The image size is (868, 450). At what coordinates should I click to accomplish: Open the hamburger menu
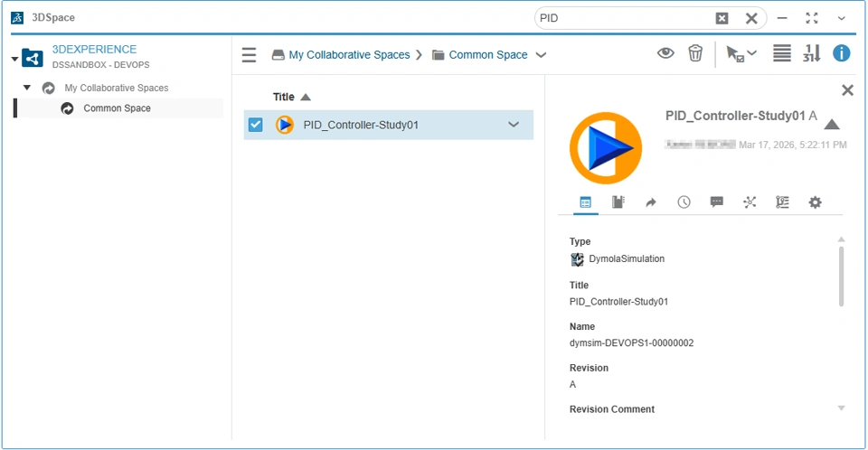pyautogui.click(x=250, y=55)
